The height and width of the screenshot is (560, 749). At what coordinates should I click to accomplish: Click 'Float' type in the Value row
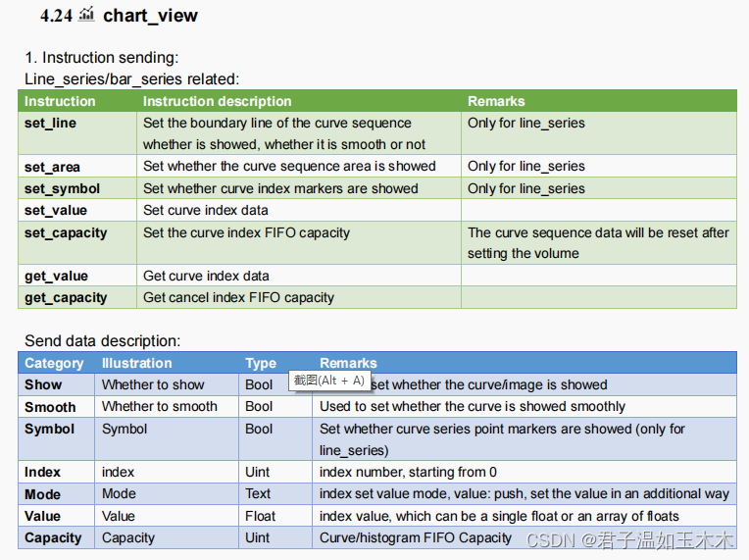(x=261, y=516)
